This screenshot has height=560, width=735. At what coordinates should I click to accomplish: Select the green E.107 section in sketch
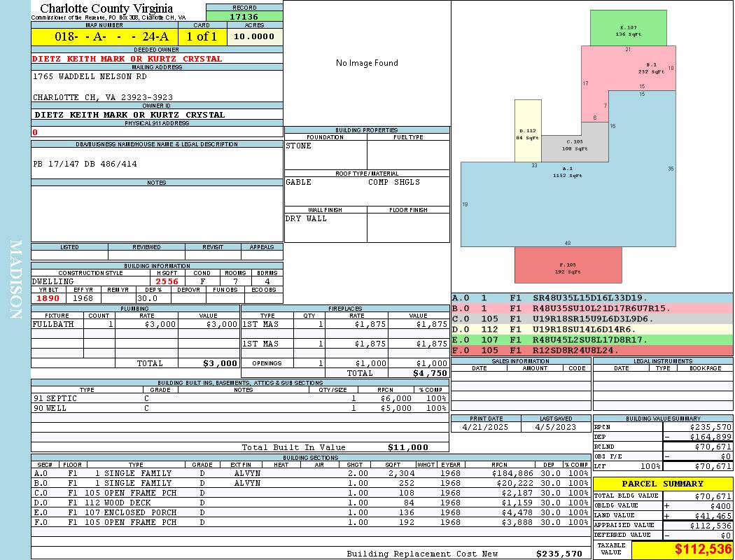[x=628, y=28]
